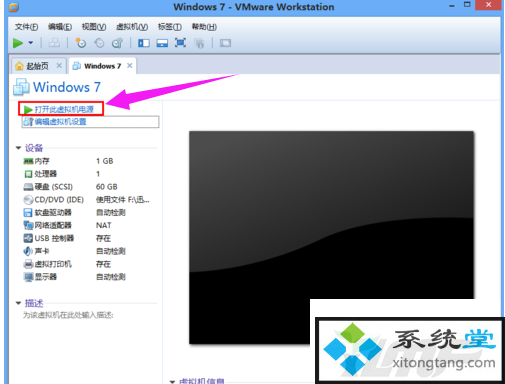
Task: Toggle the sidebar view toolbar icon
Action: (144, 43)
